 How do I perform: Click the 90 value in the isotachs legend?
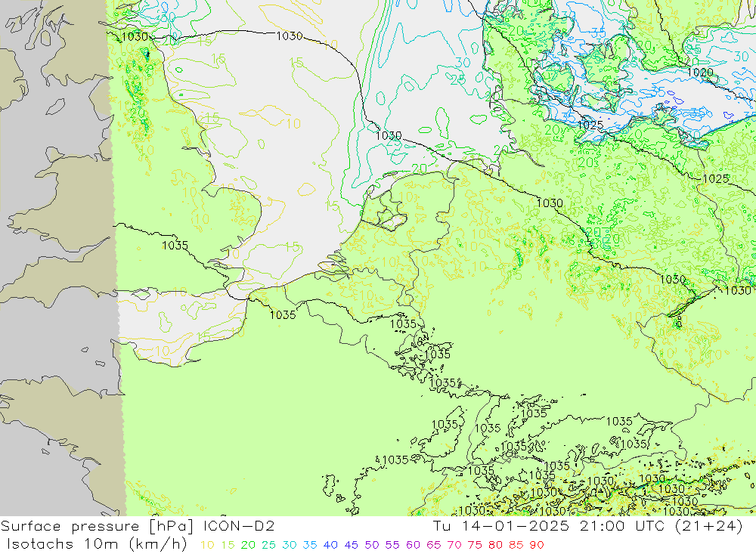[x=537, y=545]
